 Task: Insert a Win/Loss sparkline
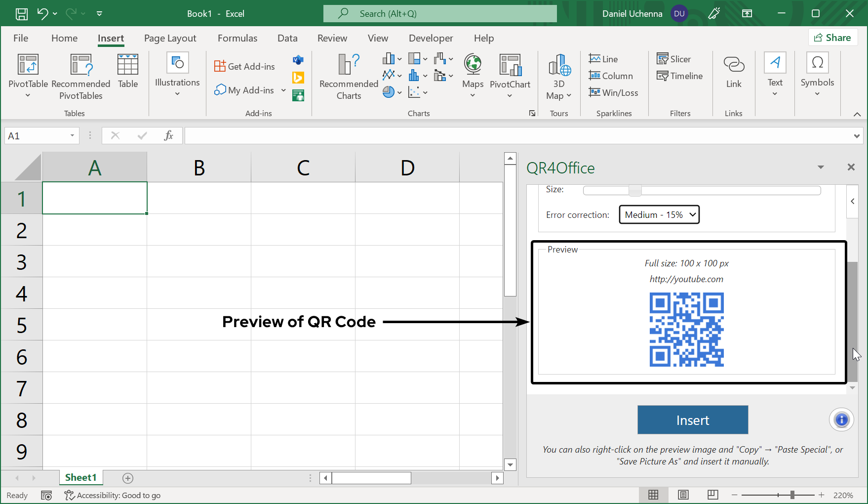click(x=614, y=92)
